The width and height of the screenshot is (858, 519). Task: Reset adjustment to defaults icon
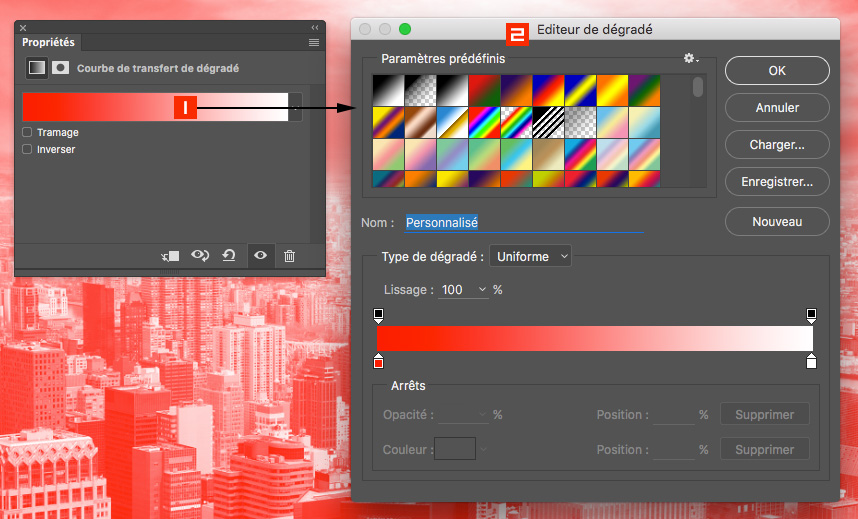[x=229, y=256]
